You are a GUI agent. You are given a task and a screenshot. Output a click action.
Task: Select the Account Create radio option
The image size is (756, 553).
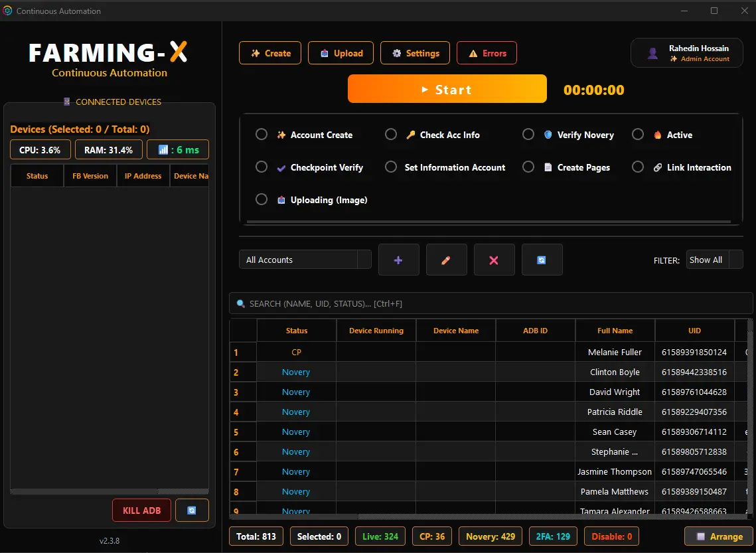click(x=262, y=134)
